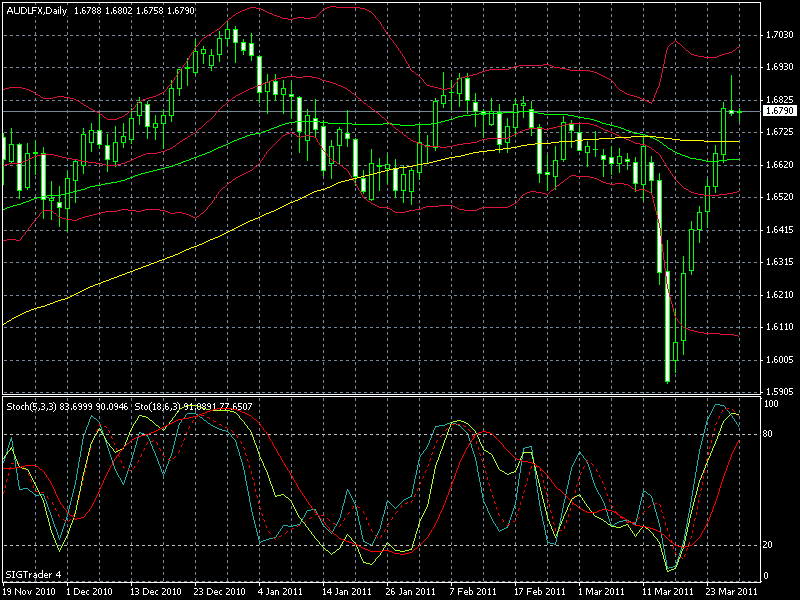Screen dimensions: 800x600
Task: Click the 1.6110 price axis label
Action: tap(780, 327)
